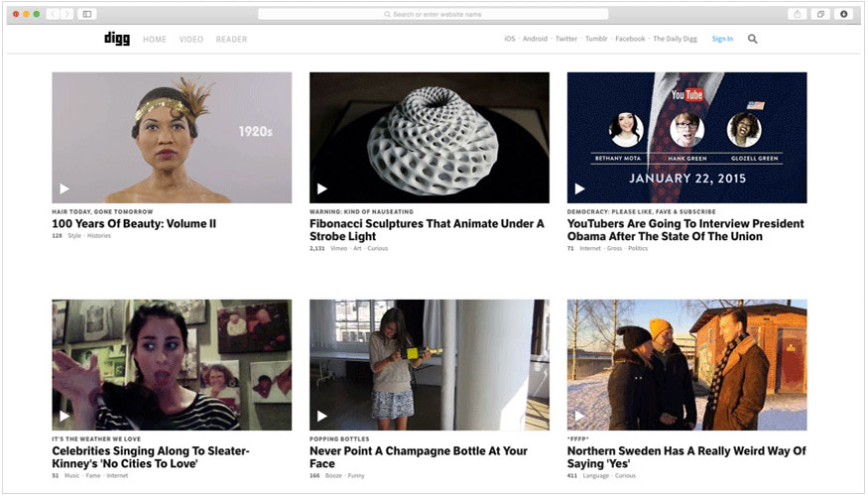Play the Champagne Bottle video
Viewport: 868px width, 495px height.
tap(321, 416)
